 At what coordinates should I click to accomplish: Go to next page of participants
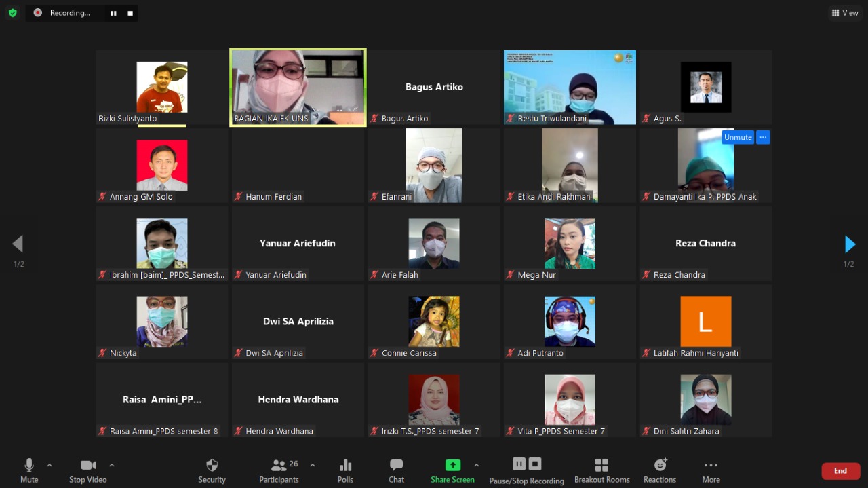[849, 244]
